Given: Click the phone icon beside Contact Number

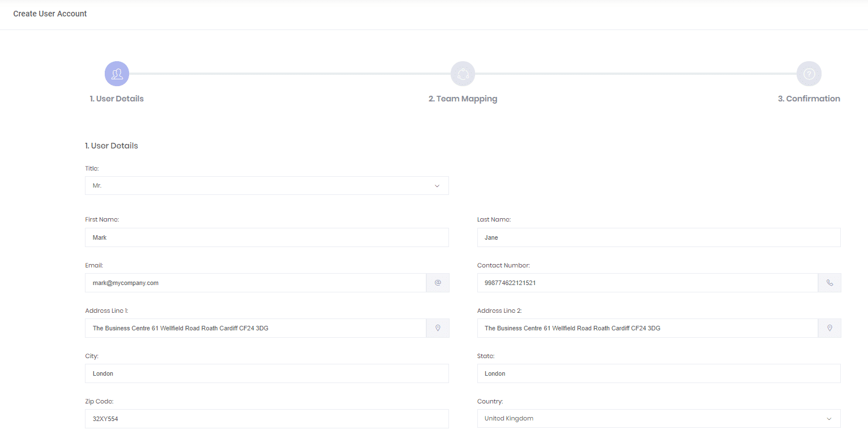Looking at the screenshot, I should click(x=829, y=282).
